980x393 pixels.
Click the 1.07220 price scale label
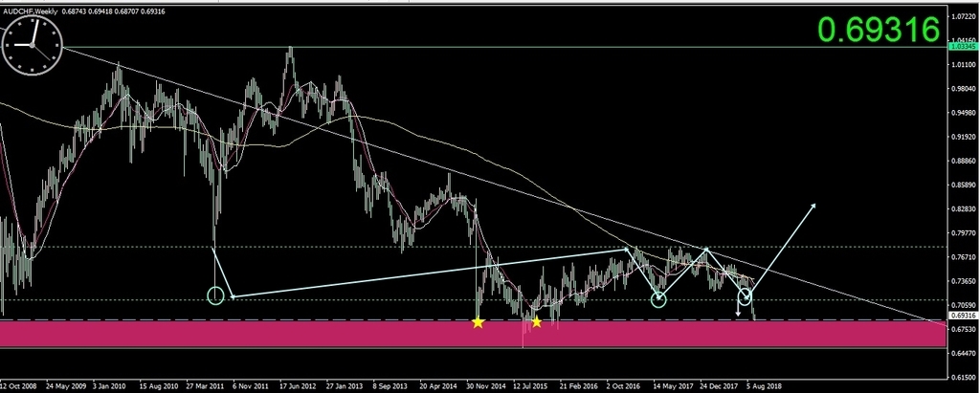(x=963, y=16)
